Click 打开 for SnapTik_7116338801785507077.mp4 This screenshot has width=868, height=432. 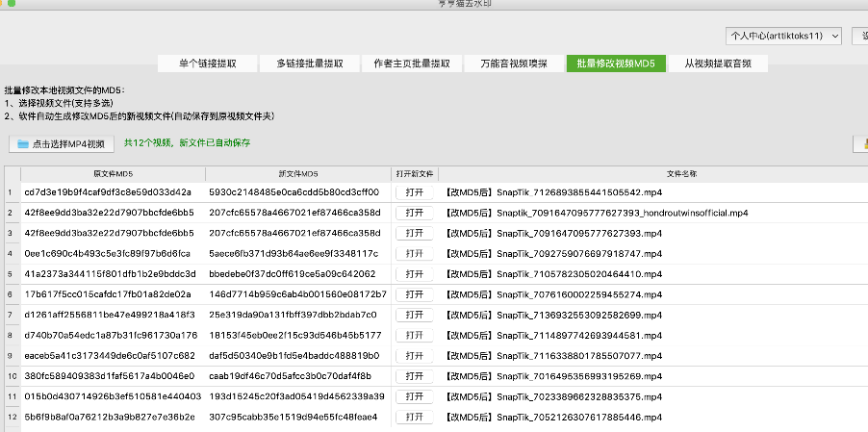pos(415,356)
